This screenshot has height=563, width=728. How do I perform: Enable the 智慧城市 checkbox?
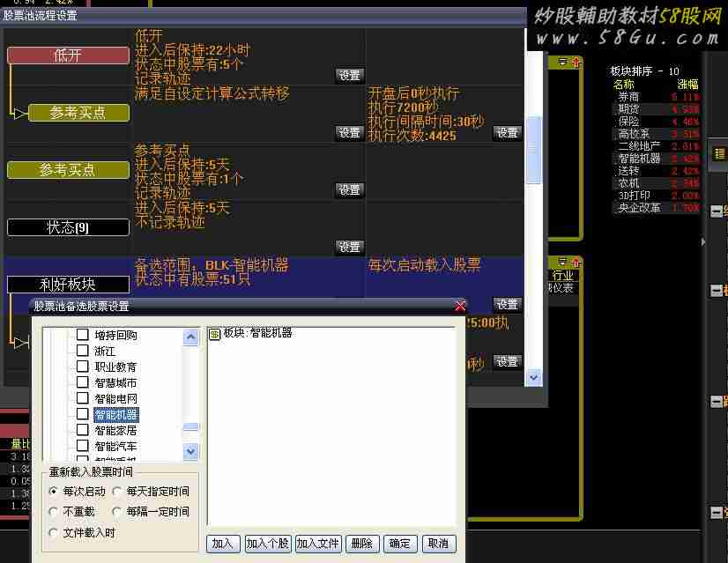(82, 382)
